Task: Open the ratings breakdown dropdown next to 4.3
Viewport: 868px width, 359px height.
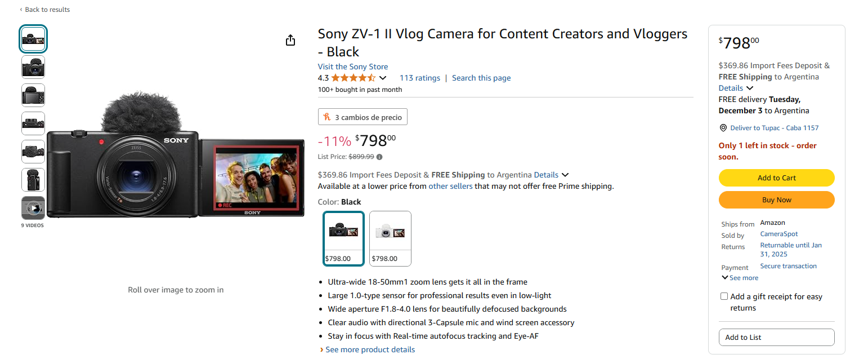Action: (x=383, y=78)
